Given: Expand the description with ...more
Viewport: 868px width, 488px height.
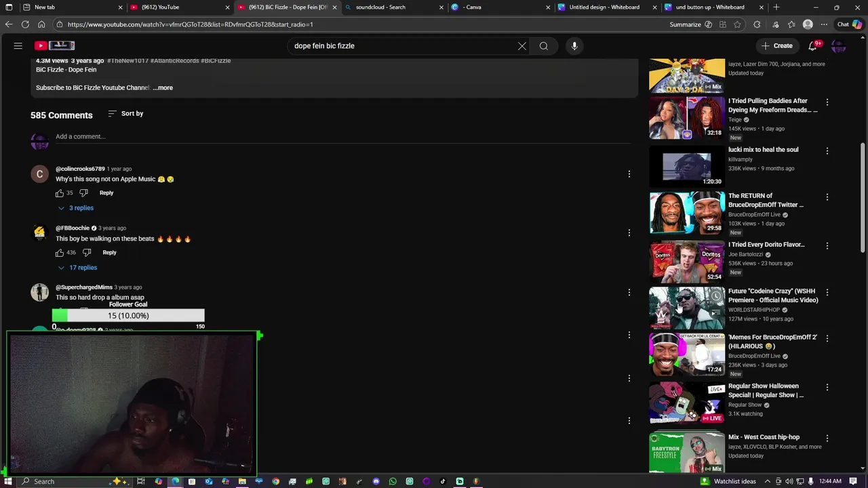Looking at the screenshot, I should (x=163, y=87).
